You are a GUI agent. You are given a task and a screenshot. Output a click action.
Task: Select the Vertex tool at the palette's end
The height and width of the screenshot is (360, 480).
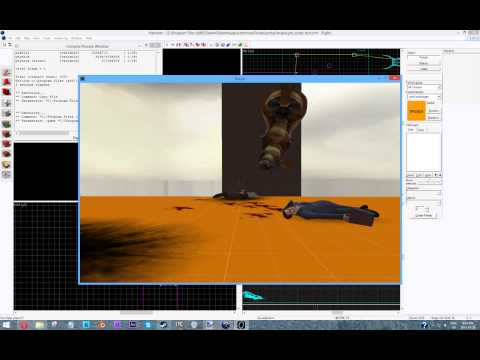[7, 174]
